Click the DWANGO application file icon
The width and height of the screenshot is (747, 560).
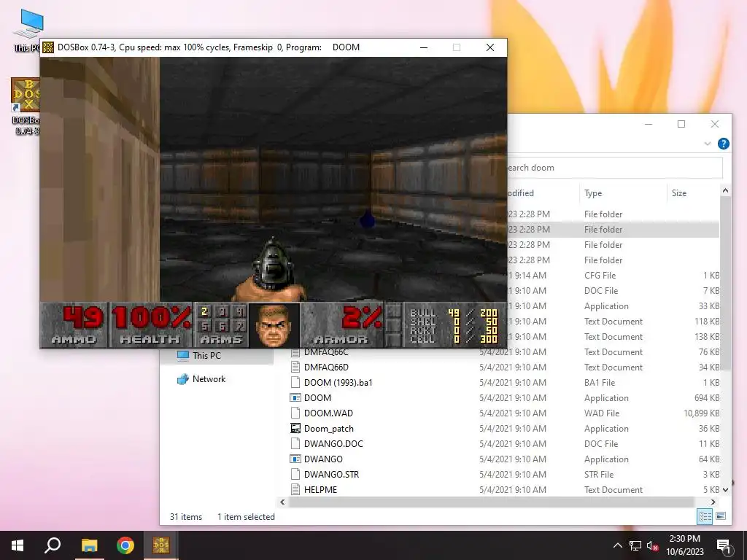295,459
